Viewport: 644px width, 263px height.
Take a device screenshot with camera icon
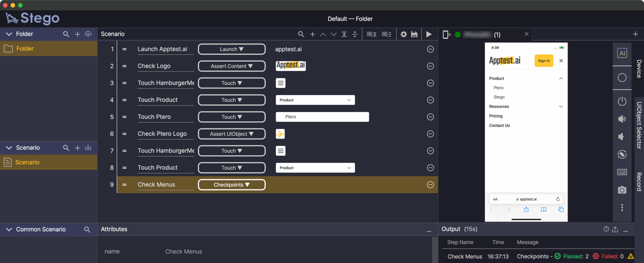pyautogui.click(x=622, y=190)
